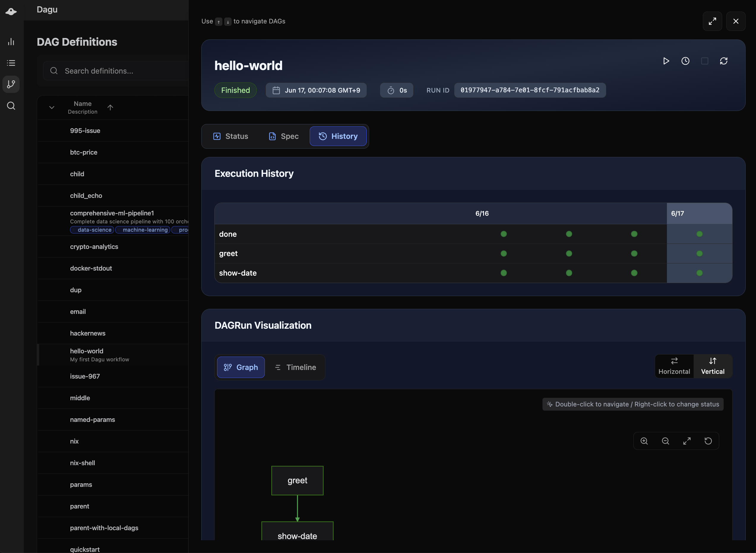
Task: Open the DAG runs list sidebar icon
Action: 11,63
